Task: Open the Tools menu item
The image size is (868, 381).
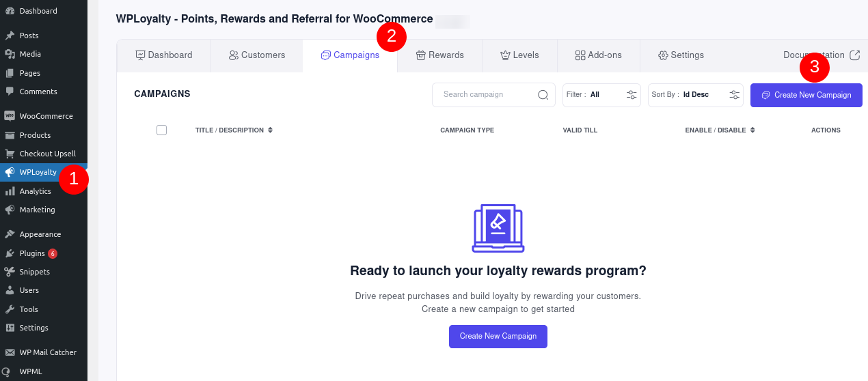Action: click(44, 309)
